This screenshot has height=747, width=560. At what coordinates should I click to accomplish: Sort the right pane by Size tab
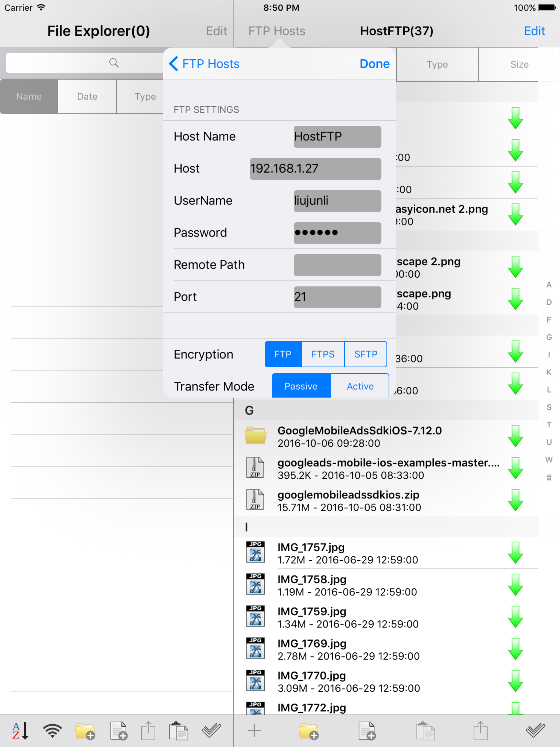[519, 65]
